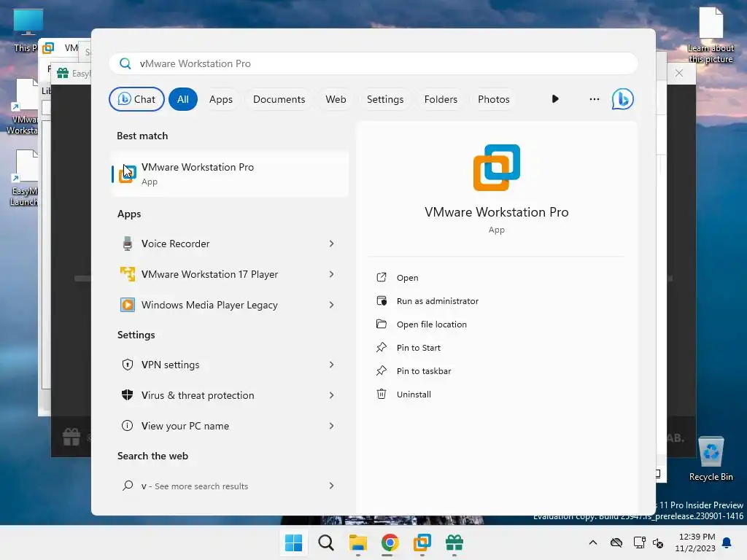Click the web search magnifier for 'v'
Screen dimensions: 747x560
pos(128,486)
